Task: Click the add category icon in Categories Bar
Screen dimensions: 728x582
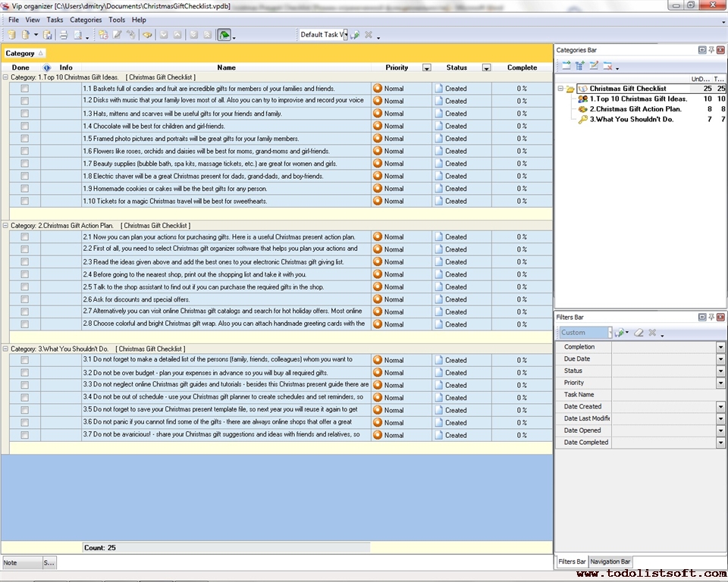Action: 566,66
